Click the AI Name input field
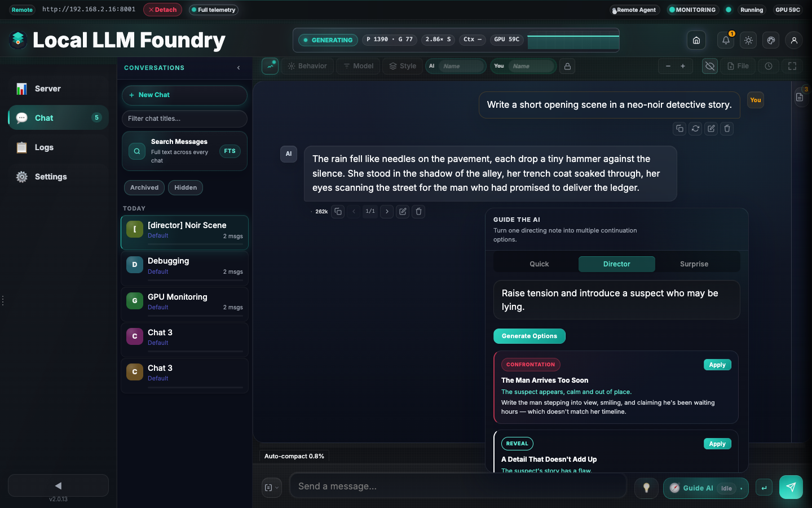Screen dimensions: 812x508 tap(462, 66)
